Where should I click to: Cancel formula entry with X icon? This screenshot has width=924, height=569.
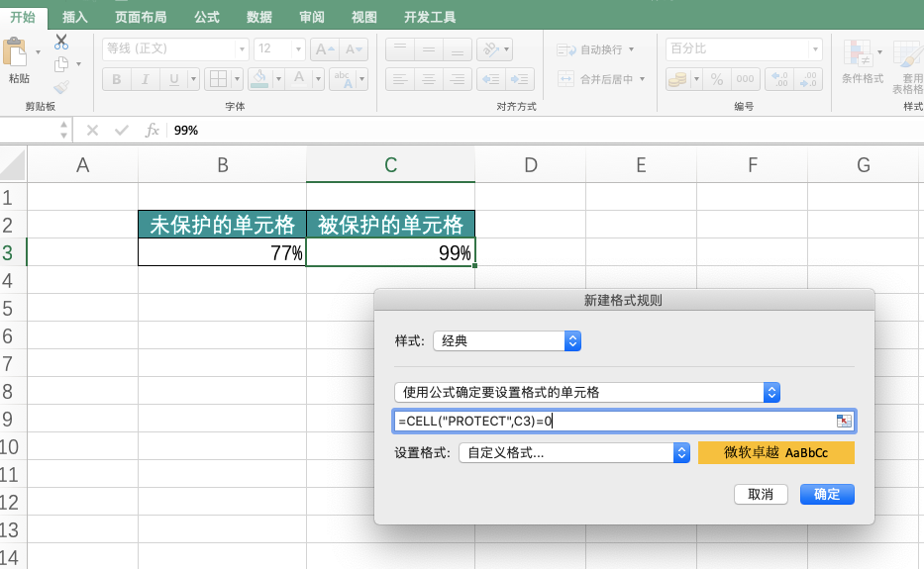coord(92,130)
